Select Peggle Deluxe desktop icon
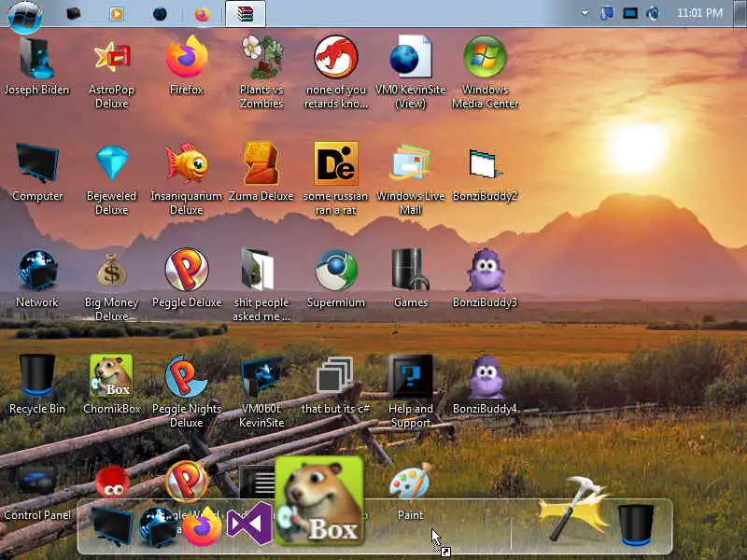 (186, 278)
